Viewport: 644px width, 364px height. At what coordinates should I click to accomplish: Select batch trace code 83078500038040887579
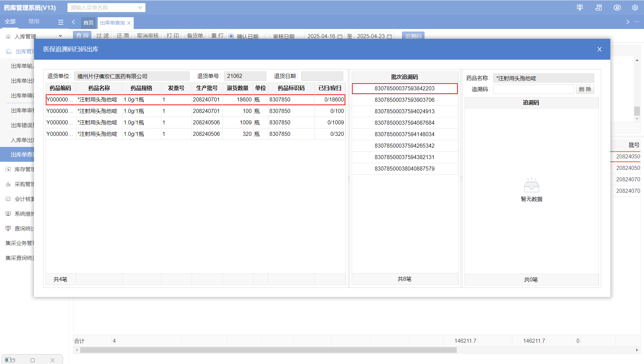(405, 169)
